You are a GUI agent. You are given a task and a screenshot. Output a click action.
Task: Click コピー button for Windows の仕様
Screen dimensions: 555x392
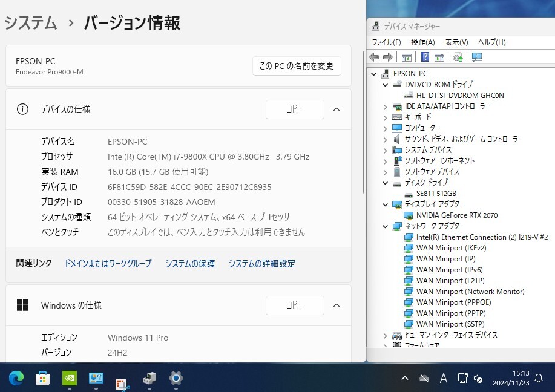click(x=295, y=305)
